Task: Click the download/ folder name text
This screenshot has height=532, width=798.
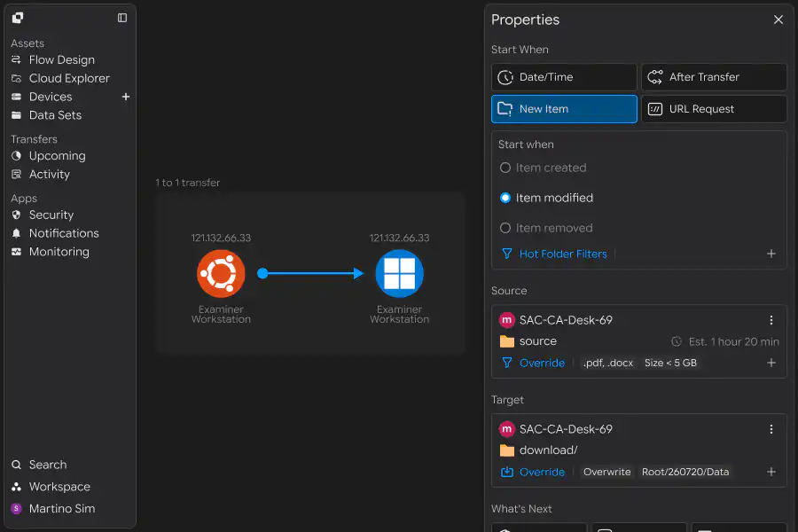Action: click(x=549, y=450)
